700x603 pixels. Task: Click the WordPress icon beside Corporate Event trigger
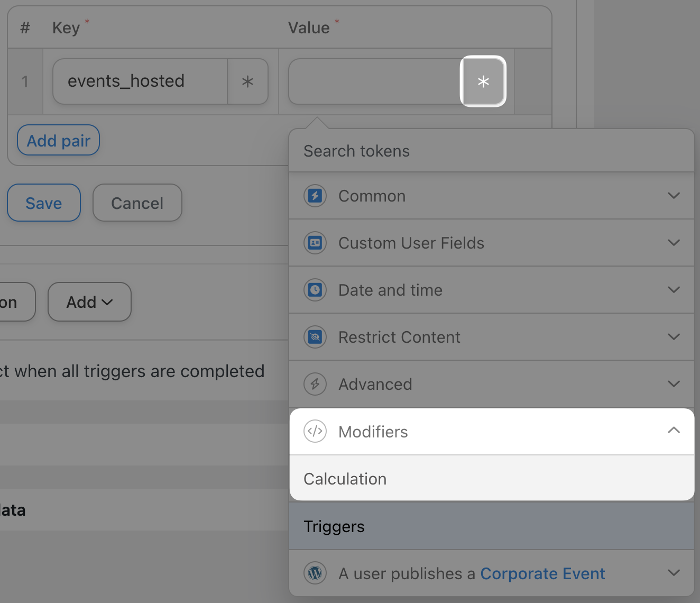(315, 573)
